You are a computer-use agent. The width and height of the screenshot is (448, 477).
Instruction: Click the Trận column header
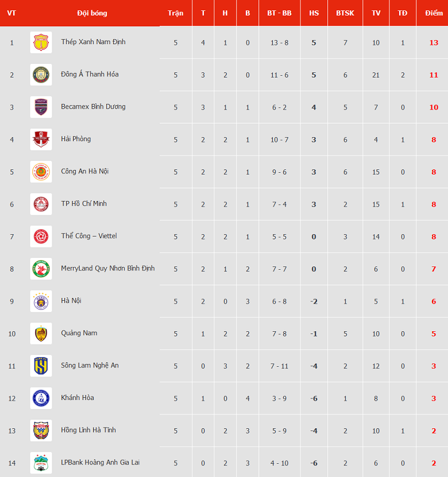[x=176, y=13]
